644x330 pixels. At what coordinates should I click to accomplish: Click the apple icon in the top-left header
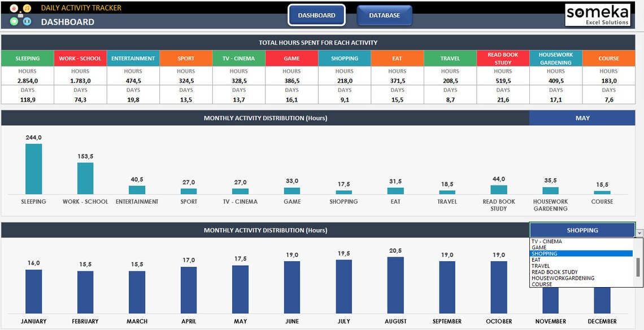(14, 8)
